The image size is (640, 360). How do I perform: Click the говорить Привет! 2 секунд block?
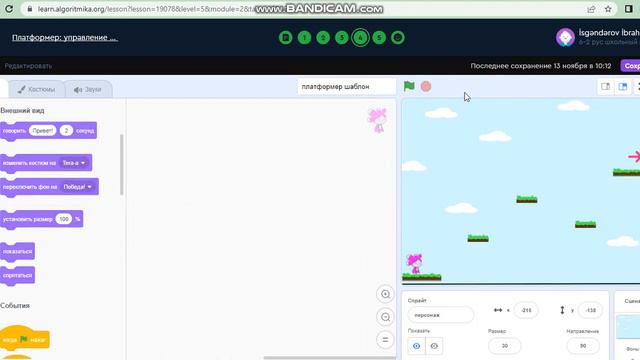coord(48,131)
